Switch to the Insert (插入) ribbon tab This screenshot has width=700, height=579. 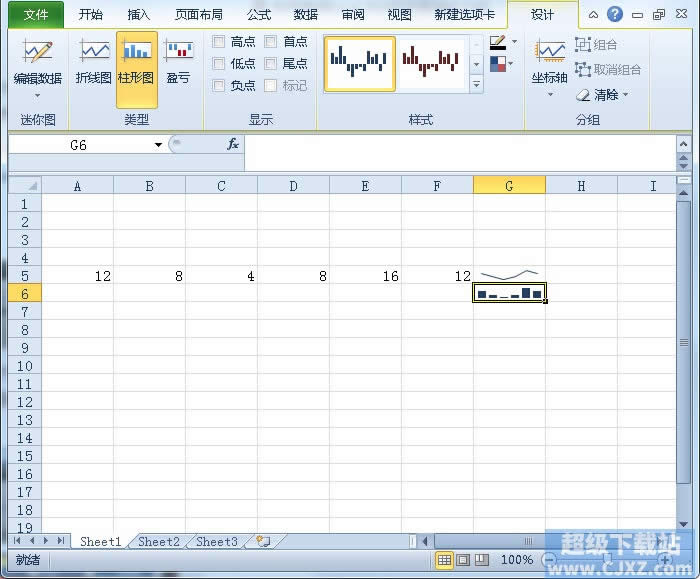click(139, 15)
